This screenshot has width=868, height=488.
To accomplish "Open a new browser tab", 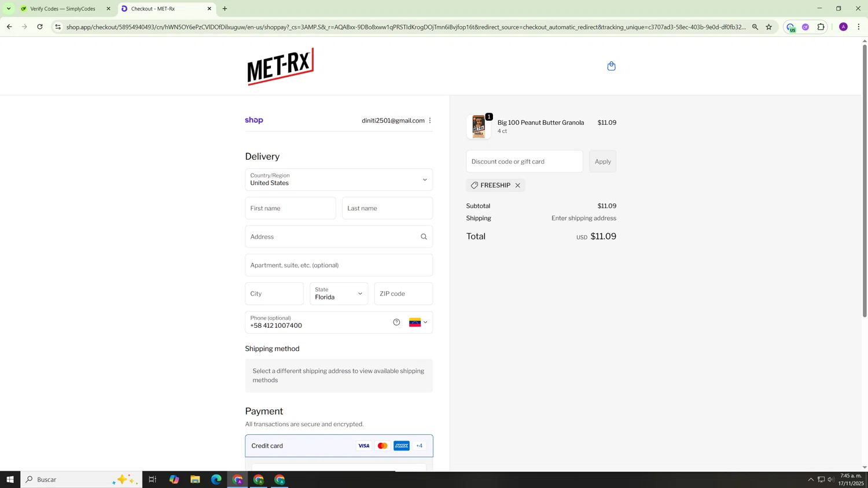I will pyautogui.click(x=225, y=9).
